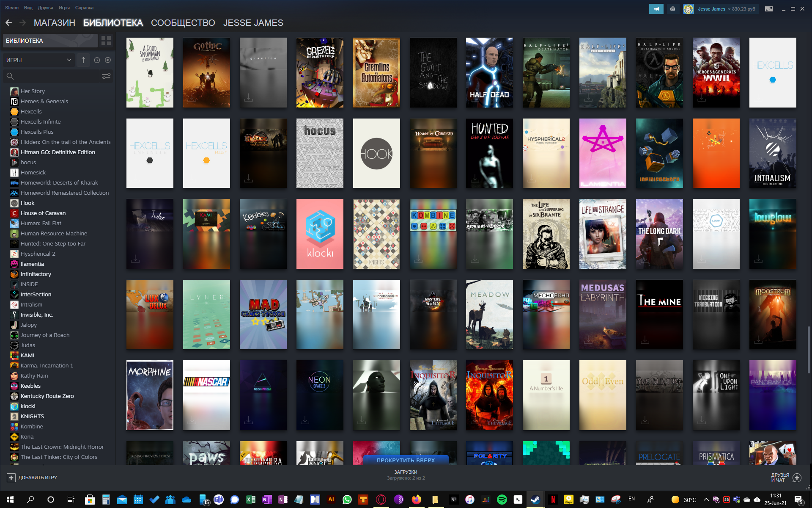
Task: Open the Друзья menu
Action: pos(45,8)
